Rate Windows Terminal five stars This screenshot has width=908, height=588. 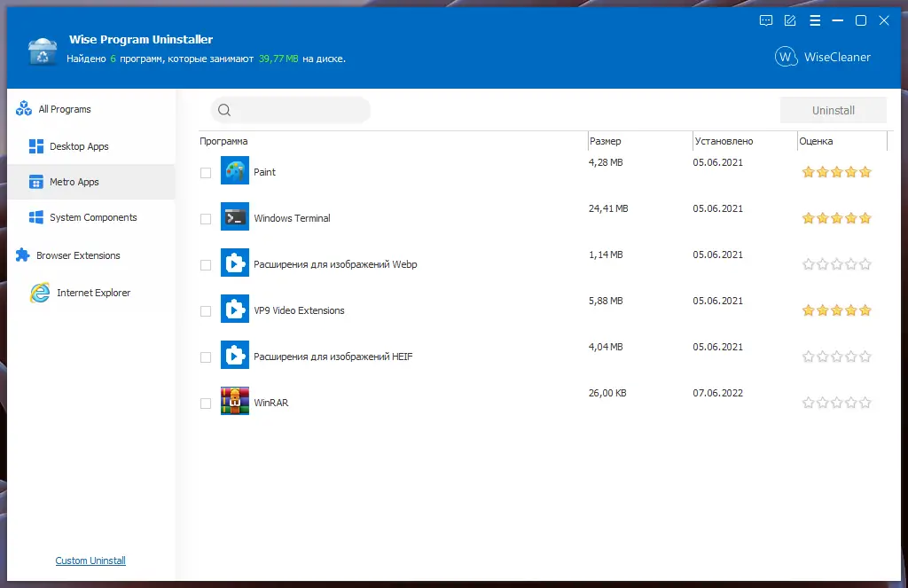[865, 217]
